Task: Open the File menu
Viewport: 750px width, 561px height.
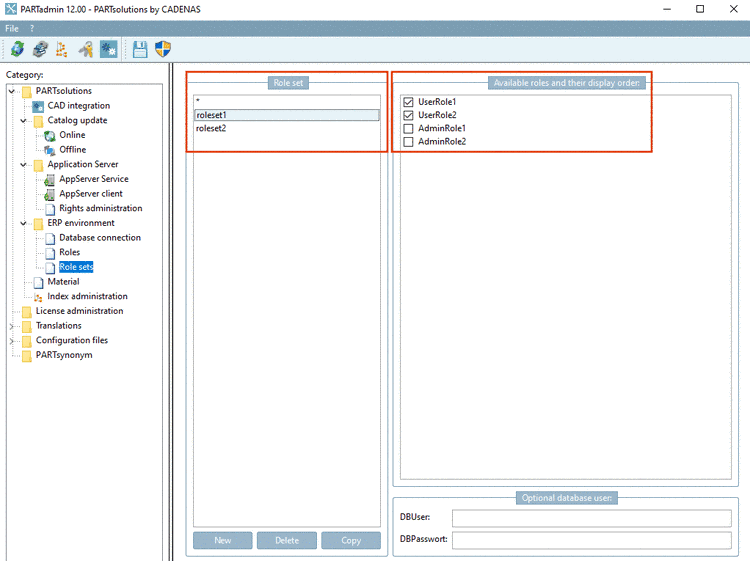Action: [x=12, y=29]
